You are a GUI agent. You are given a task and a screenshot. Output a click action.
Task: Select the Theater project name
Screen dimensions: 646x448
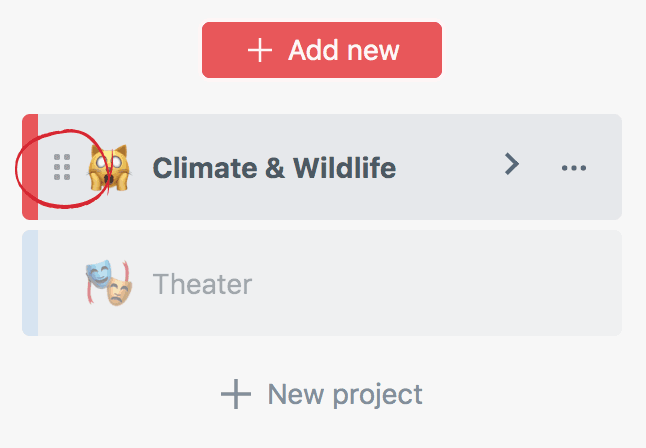click(x=202, y=284)
